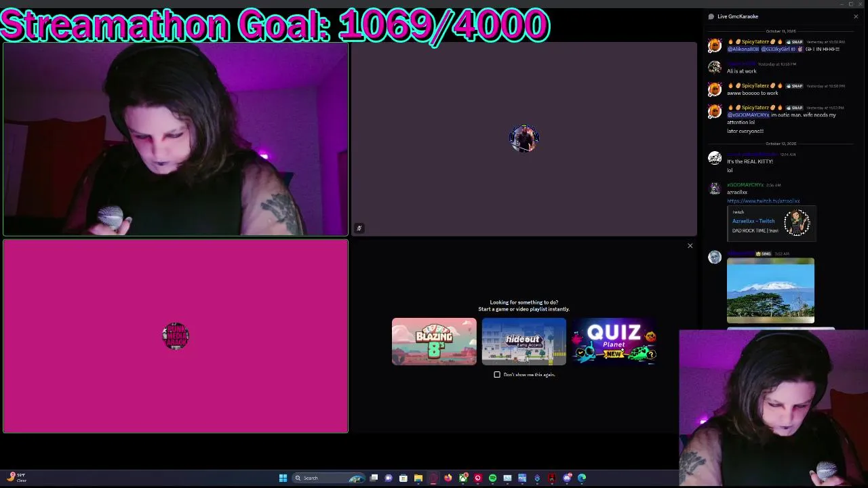Click the avatar beside the mountain image post
Image resolution: width=868 pixels, height=488 pixels.
point(715,257)
